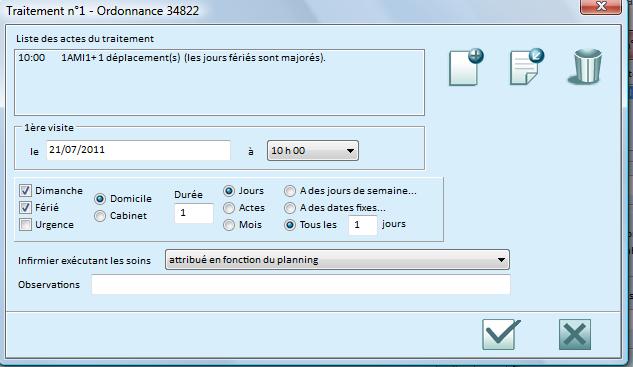The width and height of the screenshot is (633, 367).
Task: Click the add new act document icon
Action: click(x=466, y=67)
